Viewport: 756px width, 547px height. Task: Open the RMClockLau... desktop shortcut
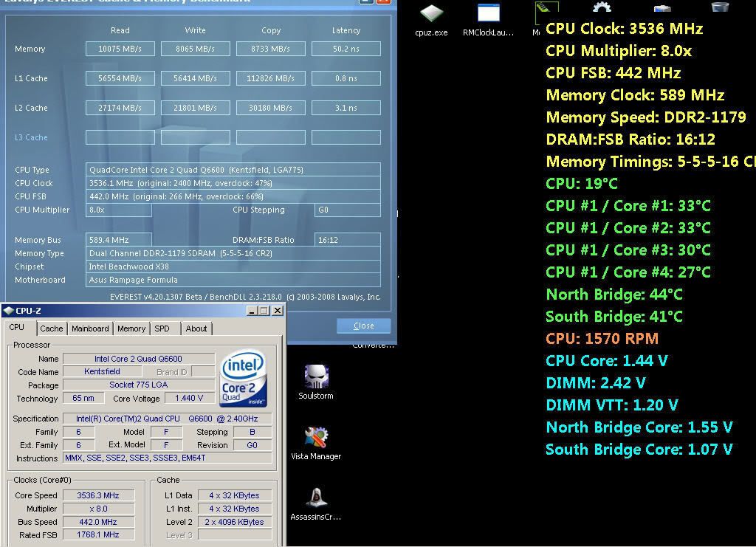pyautogui.click(x=488, y=20)
